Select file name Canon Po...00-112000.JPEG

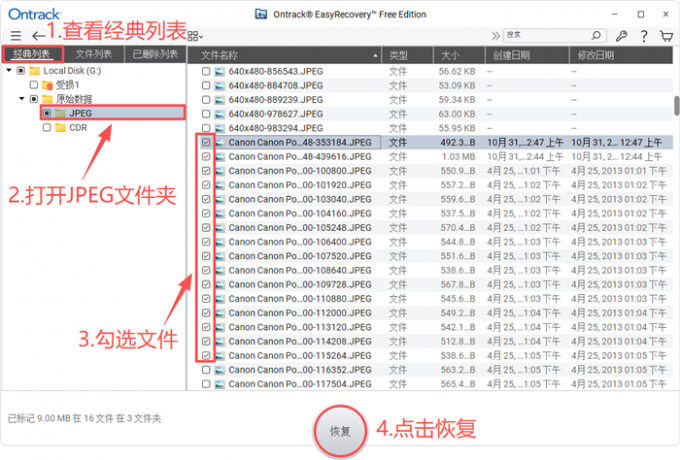(300, 313)
